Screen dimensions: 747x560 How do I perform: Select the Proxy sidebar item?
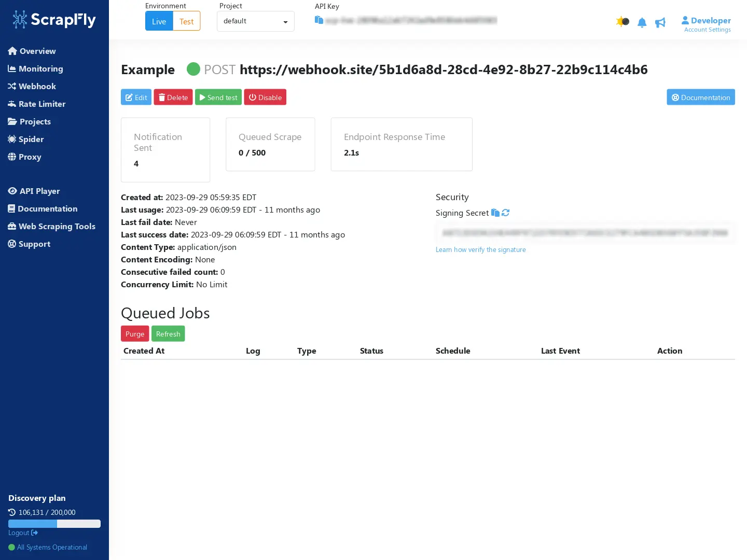point(30,157)
